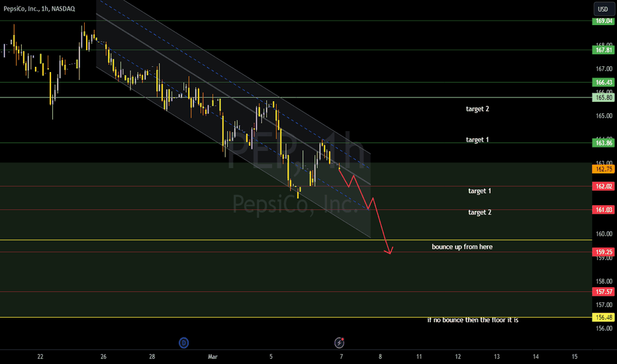Click the 158.00 price scale value
The image size is (617, 364).
(604, 281)
